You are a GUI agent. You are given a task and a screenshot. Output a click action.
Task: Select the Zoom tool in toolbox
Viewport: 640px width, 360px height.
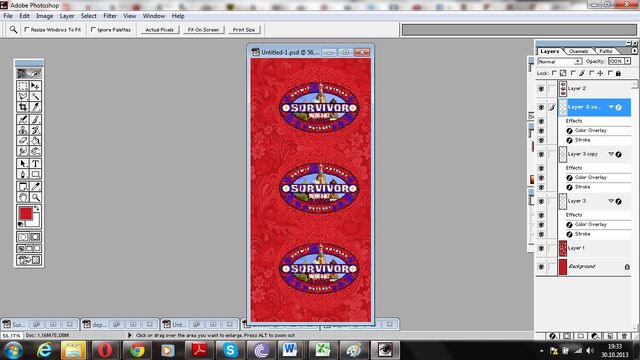pyautogui.click(x=36, y=197)
